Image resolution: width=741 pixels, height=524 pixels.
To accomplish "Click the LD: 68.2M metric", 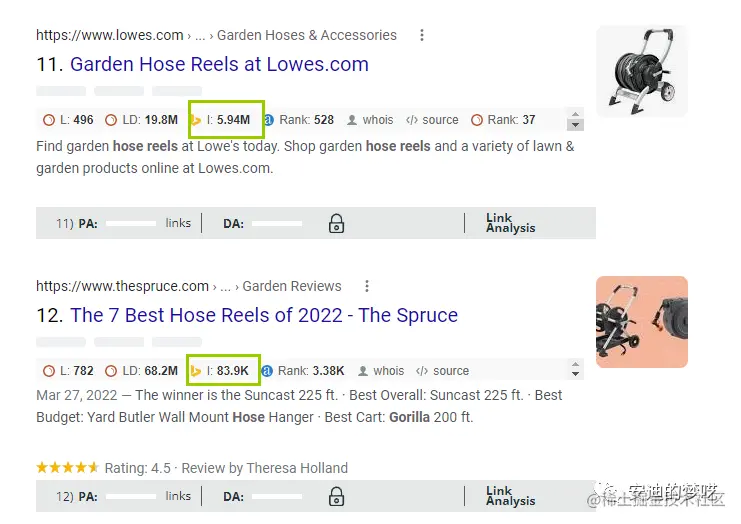I will click(x=141, y=371).
